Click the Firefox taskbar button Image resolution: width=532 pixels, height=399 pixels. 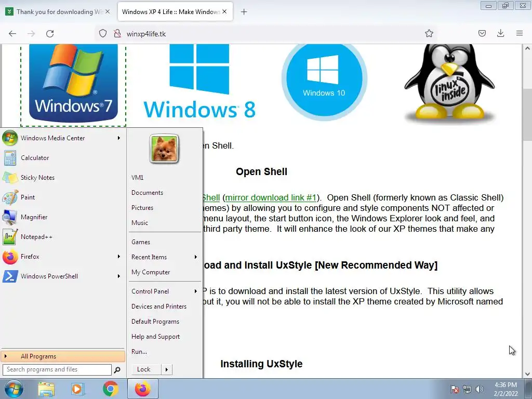[142, 389]
